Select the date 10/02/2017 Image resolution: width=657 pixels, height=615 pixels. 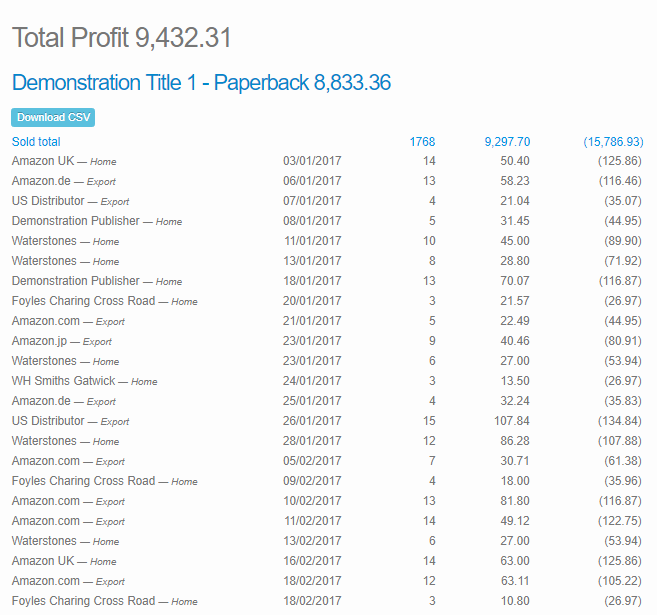point(312,501)
